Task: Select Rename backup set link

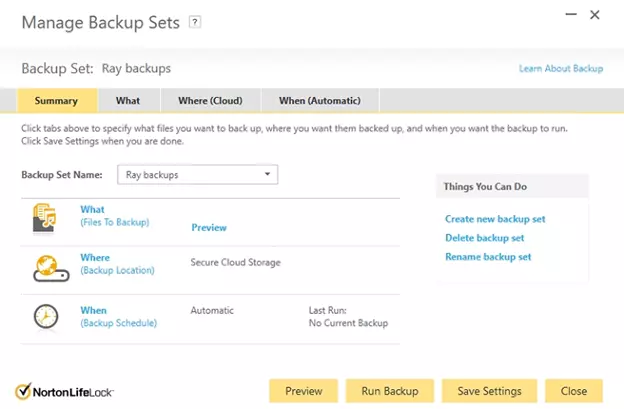Action: pos(488,257)
